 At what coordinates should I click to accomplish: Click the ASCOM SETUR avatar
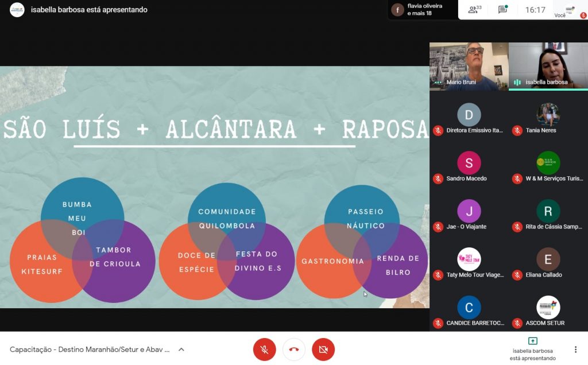coord(548,307)
